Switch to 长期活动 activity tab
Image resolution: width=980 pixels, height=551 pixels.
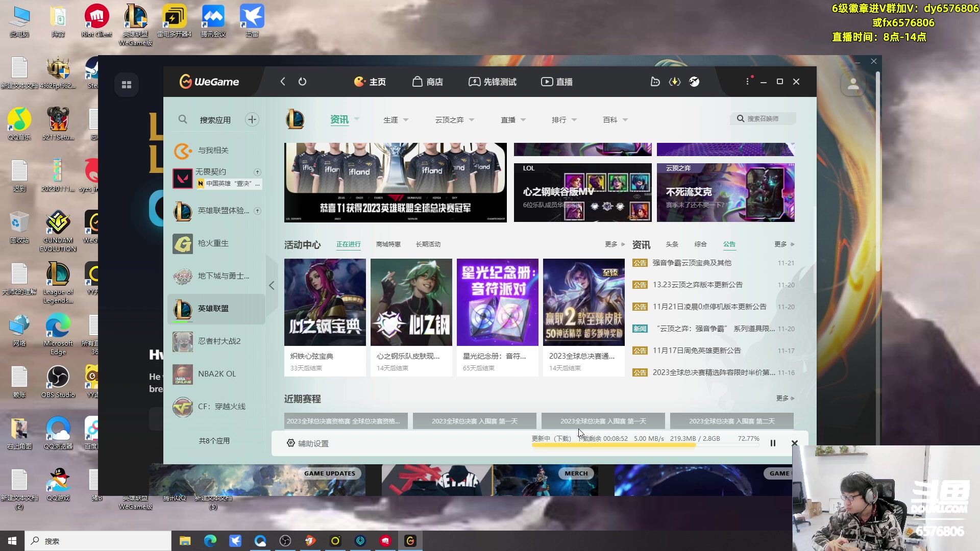tap(428, 244)
